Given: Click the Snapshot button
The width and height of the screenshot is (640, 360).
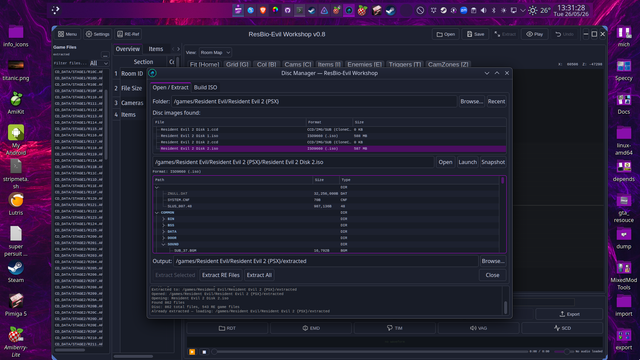Looking at the screenshot, I should 493,162.
